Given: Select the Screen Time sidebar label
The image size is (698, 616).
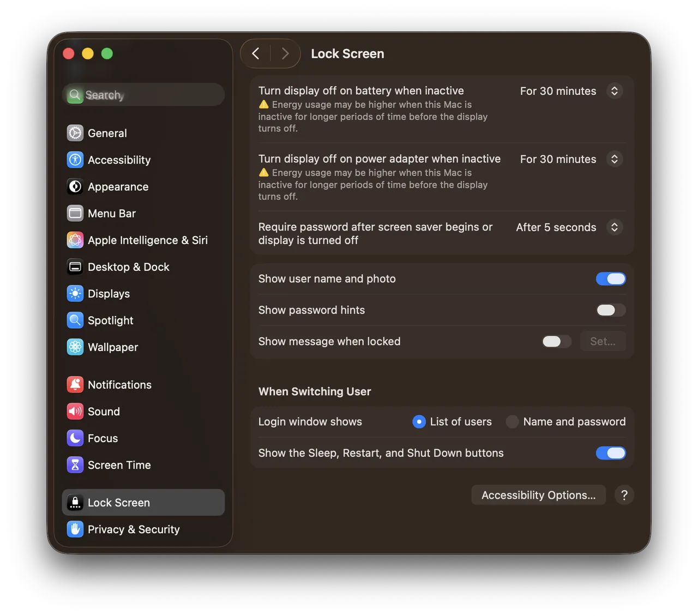Looking at the screenshot, I should coord(119,465).
